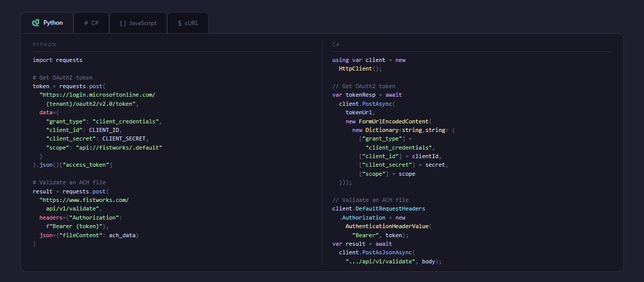Screen dimensions: 644x282
Task: Click the 'using var client = new' line
Action: [x=369, y=60]
